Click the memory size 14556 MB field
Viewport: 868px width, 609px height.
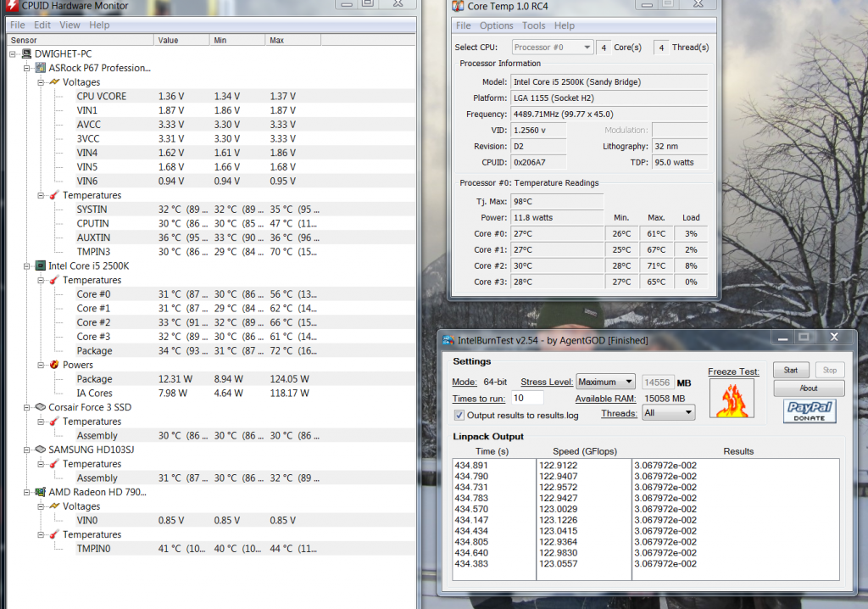(x=658, y=383)
